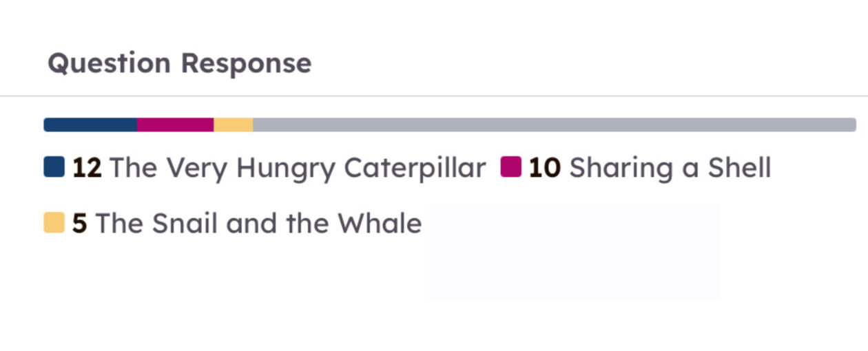Click the word "Response" in the heading
The width and height of the screenshot is (868, 351).
[246, 64]
